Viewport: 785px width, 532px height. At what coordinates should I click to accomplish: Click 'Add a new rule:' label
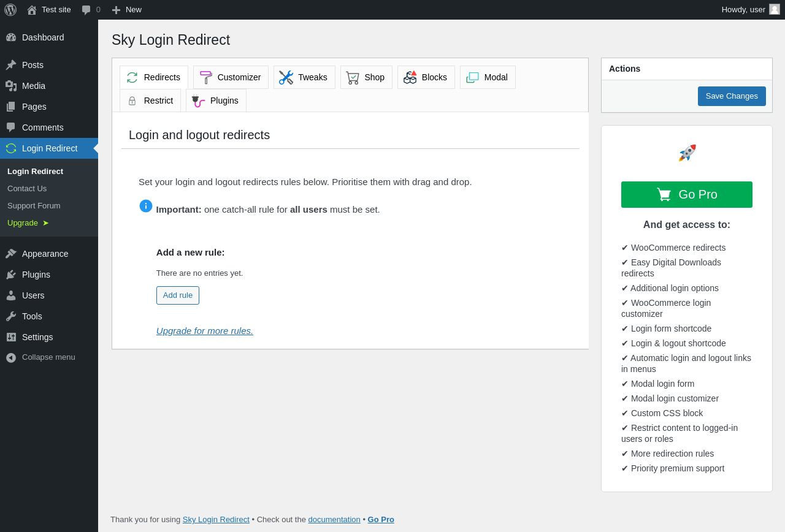tap(191, 253)
